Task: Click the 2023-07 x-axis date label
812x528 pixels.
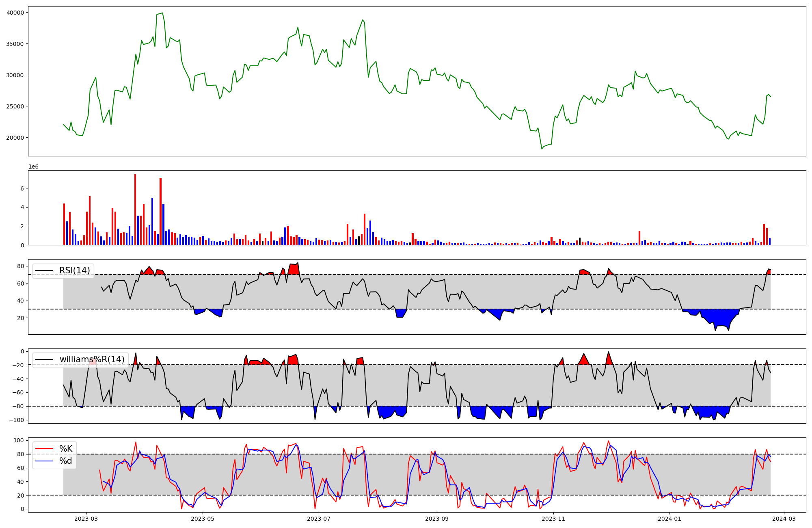Action: [319, 519]
